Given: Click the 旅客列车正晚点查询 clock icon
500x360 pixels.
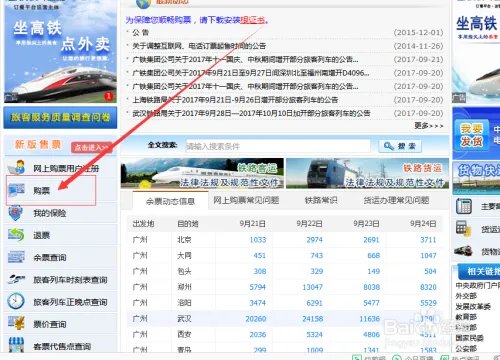Looking at the screenshot, I should click(16, 301).
